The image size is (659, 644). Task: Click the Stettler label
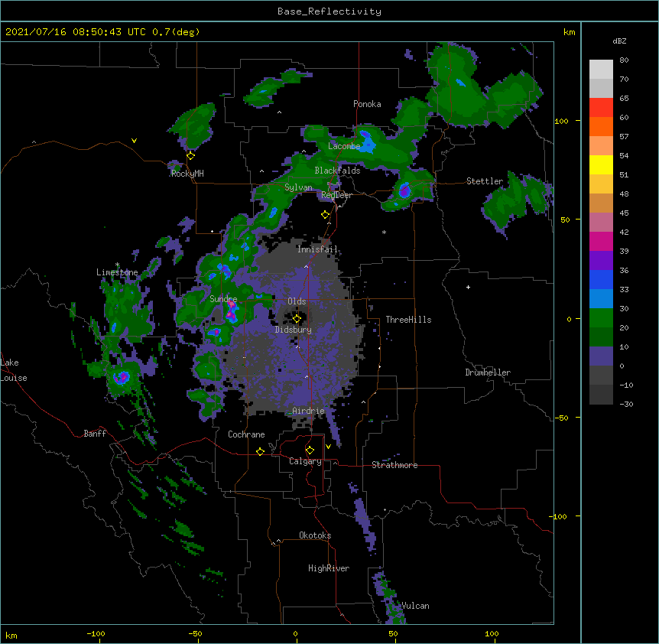[x=484, y=181]
